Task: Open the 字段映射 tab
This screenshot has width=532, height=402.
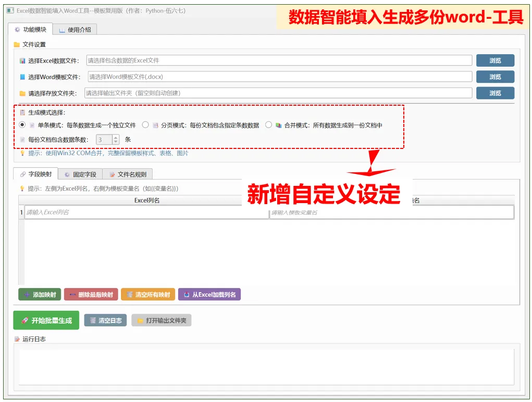Action: tap(35, 174)
